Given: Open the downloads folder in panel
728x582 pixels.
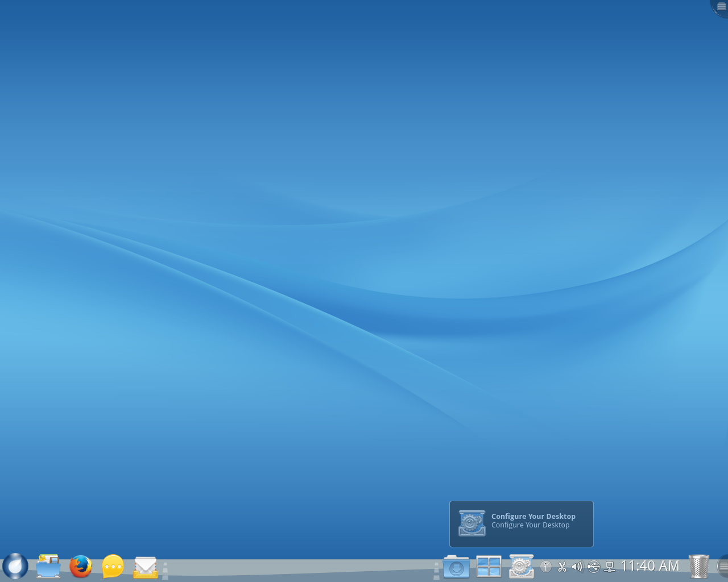Looking at the screenshot, I should tap(456, 567).
